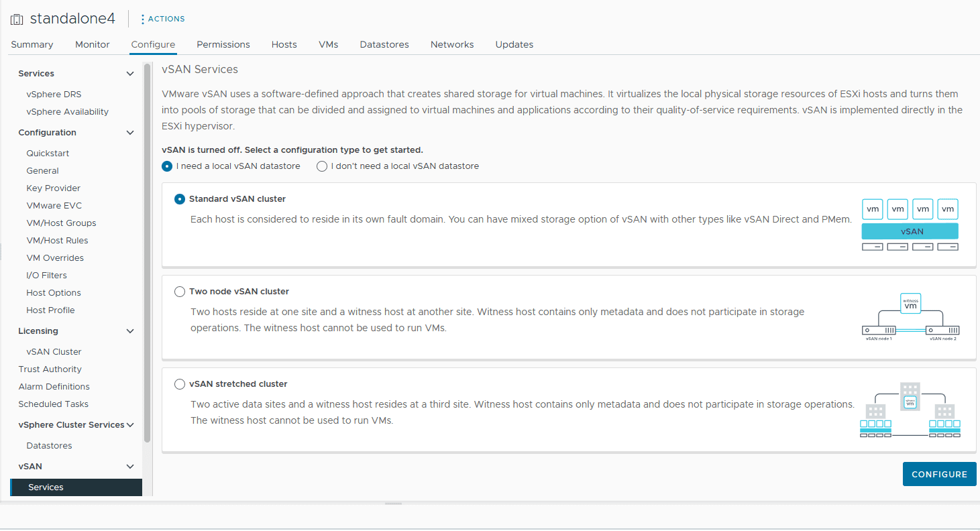This screenshot has width=980, height=531.
Task: Open the Datastores tab
Action: 384,44
